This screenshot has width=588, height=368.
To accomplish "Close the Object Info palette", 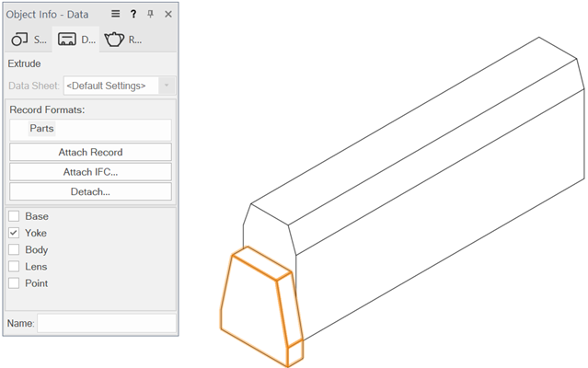I will point(167,15).
